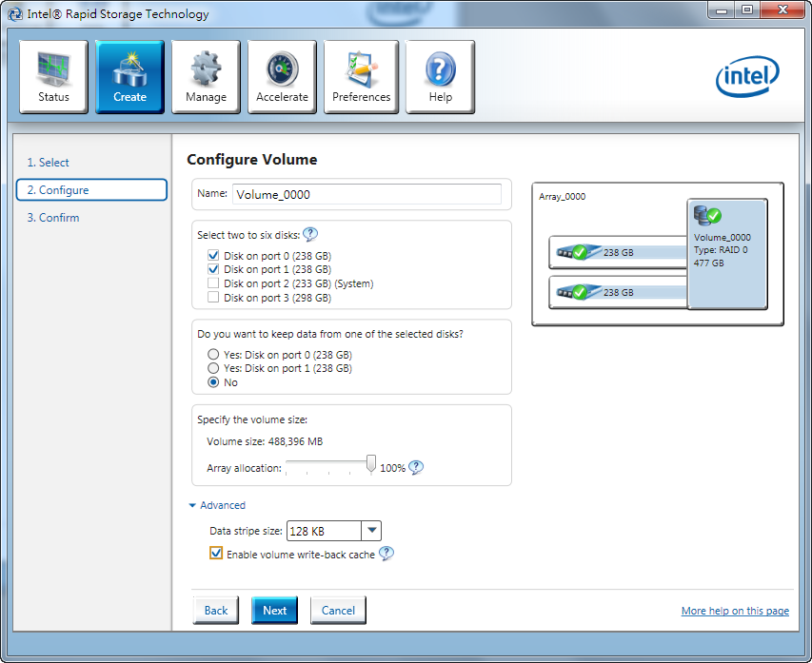Screen dimensions: 812x663
Task: Click help icon beside write-back cache option
Action: click(386, 554)
